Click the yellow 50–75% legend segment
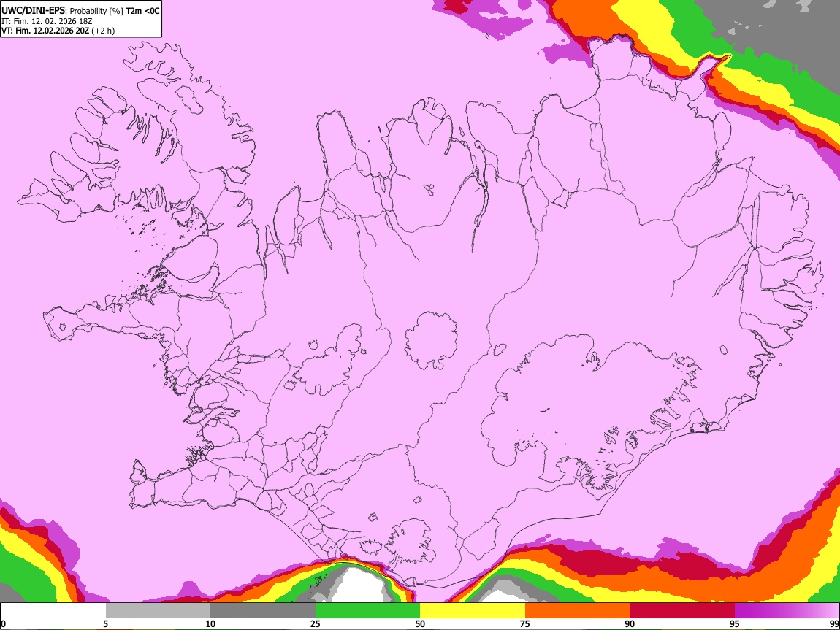The height and width of the screenshot is (630, 840). pyautogui.click(x=473, y=611)
